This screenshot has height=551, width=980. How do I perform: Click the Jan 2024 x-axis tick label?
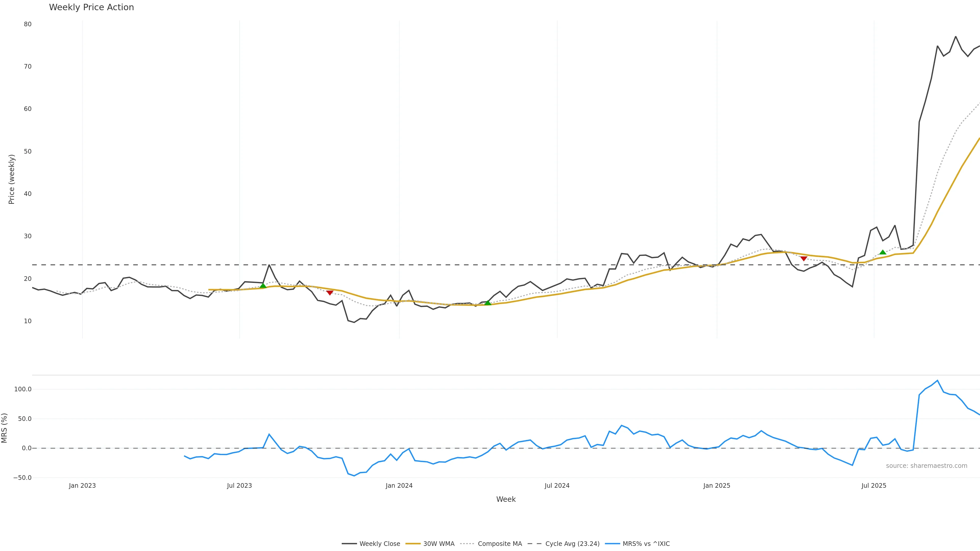pyautogui.click(x=399, y=486)
